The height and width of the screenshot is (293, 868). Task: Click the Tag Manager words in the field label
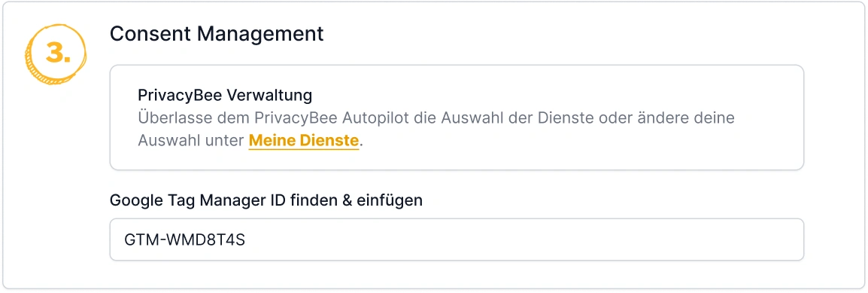tap(203, 200)
